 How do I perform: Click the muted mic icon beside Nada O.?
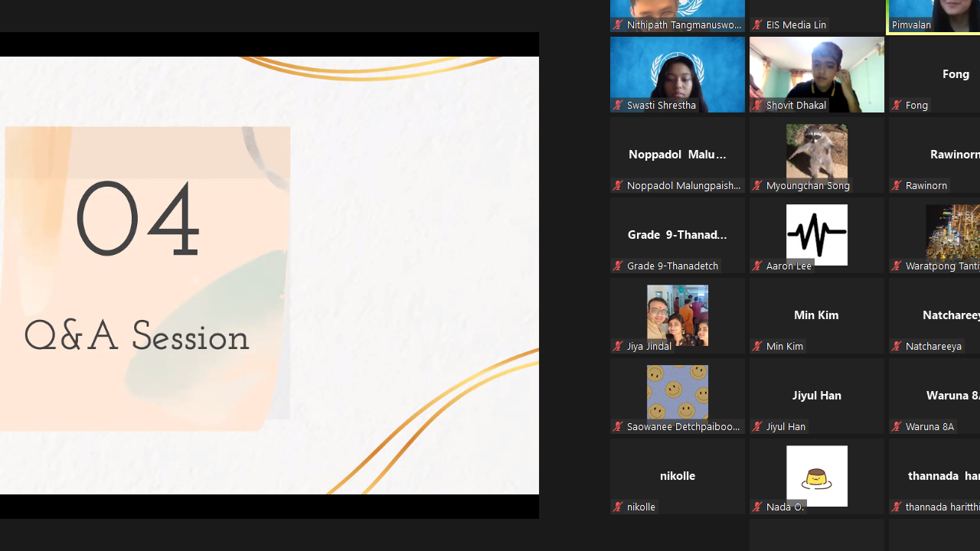[x=757, y=507]
